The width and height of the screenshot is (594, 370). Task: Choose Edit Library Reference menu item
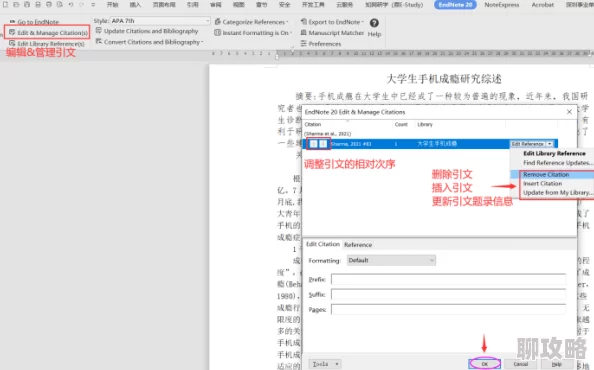(x=554, y=153)
